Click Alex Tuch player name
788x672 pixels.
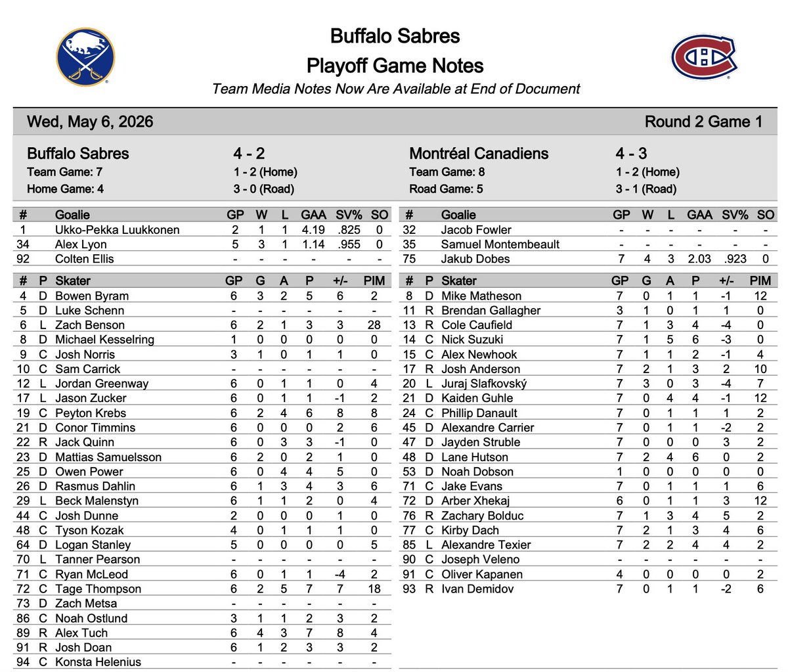click(x=81, y=633)
